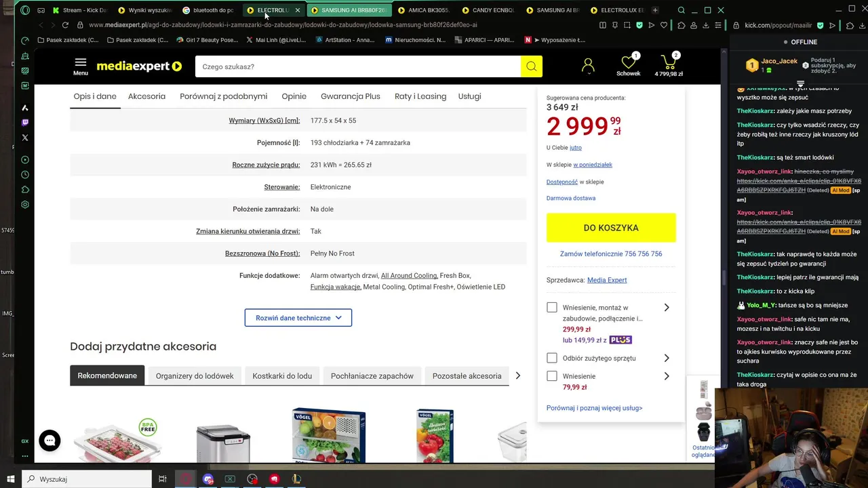Open the Opinie tab
The height and width of the screenshot is (488, 868).
(294, 96)
